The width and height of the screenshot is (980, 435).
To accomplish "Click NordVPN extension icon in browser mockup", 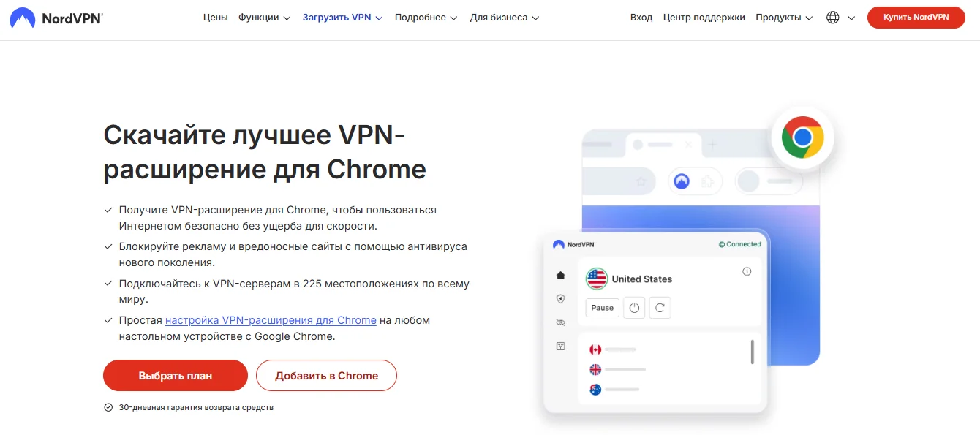I will (682, 181).
